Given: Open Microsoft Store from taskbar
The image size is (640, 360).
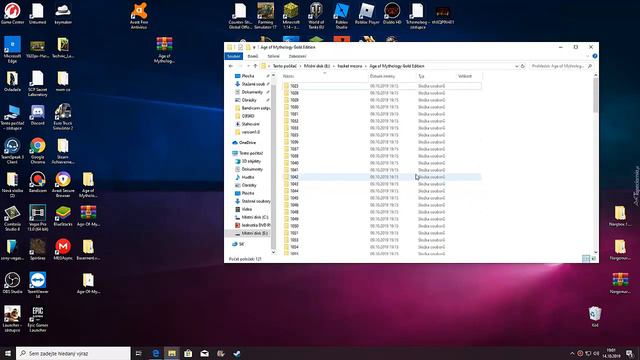Looking at the screenshot, I should [188, 353].
